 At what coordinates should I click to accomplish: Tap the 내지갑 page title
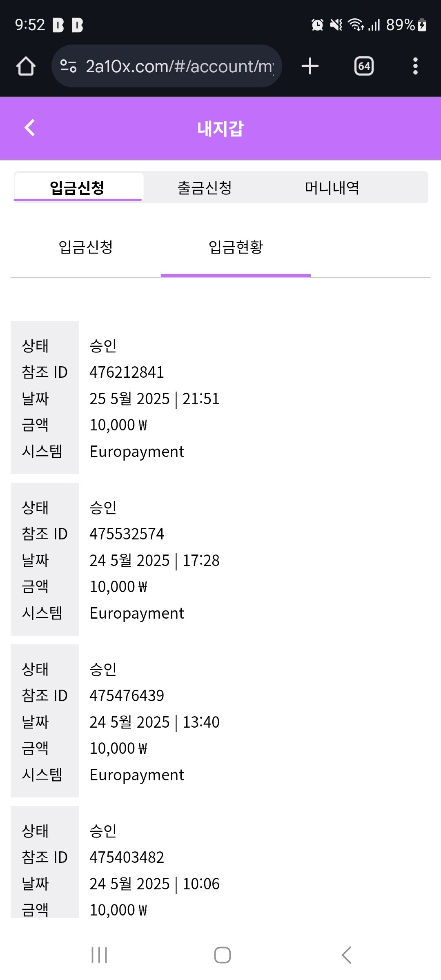click(x=220, y=129)
